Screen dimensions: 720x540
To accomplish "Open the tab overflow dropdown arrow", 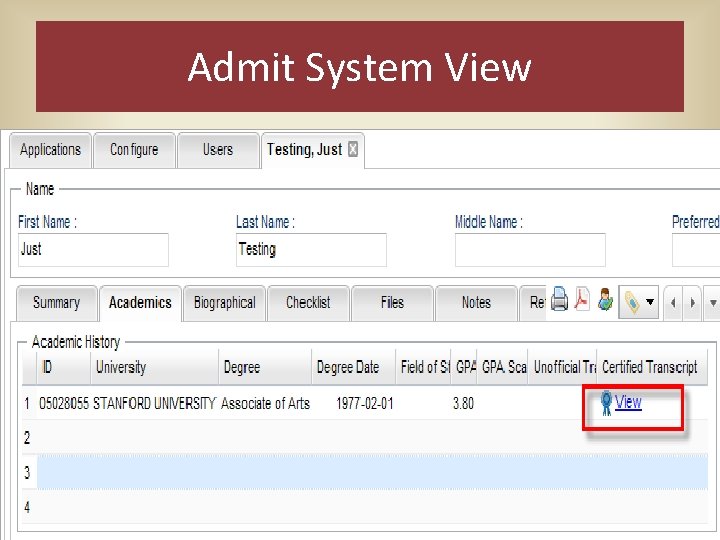I will [713, 303].
